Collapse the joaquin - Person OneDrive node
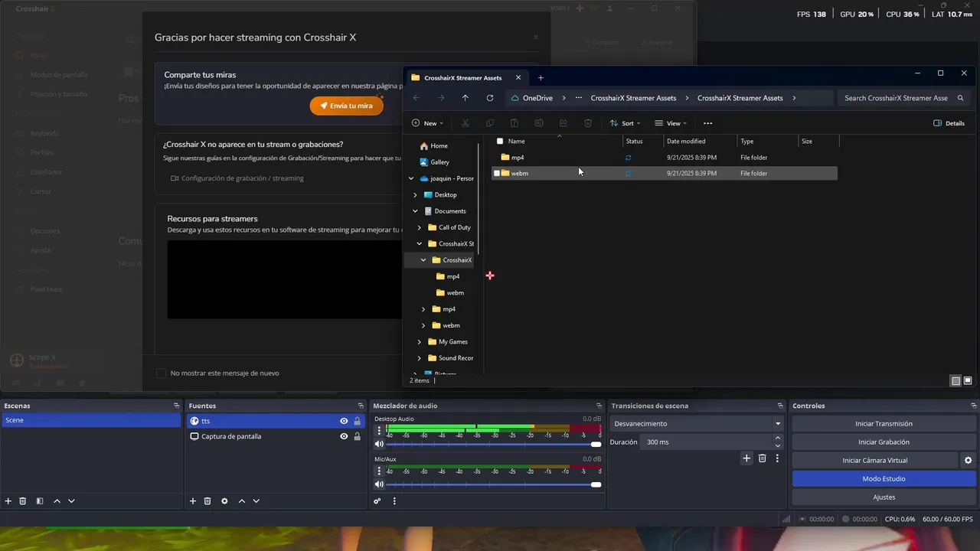The width and height of the screenshot is (980, 551). [x=411, y=178]
